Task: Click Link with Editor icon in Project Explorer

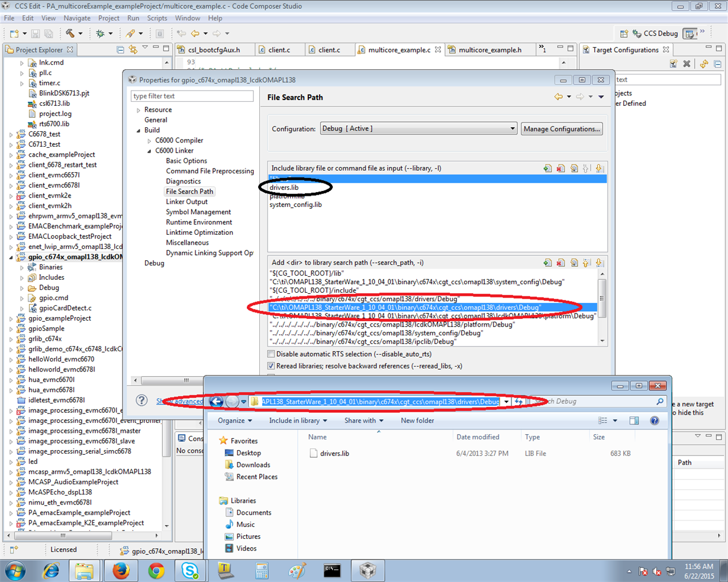Action: pyautogui.click(x=133, y=50)
